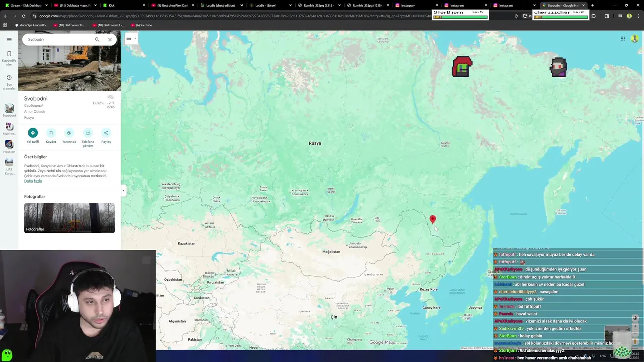
Task: Open a new browser tab with plus
Action: point(592,5)
